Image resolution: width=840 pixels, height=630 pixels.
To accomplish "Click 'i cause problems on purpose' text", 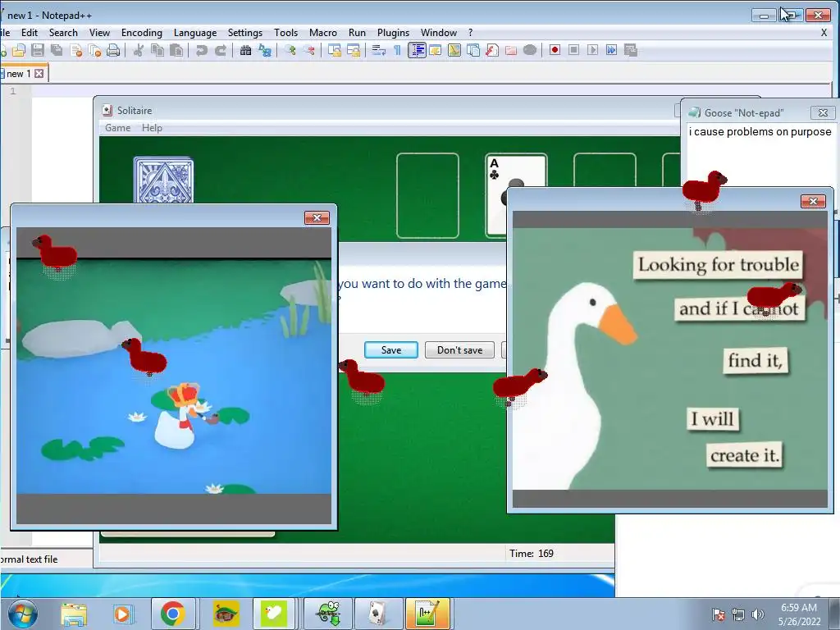I will pos(760,132).
